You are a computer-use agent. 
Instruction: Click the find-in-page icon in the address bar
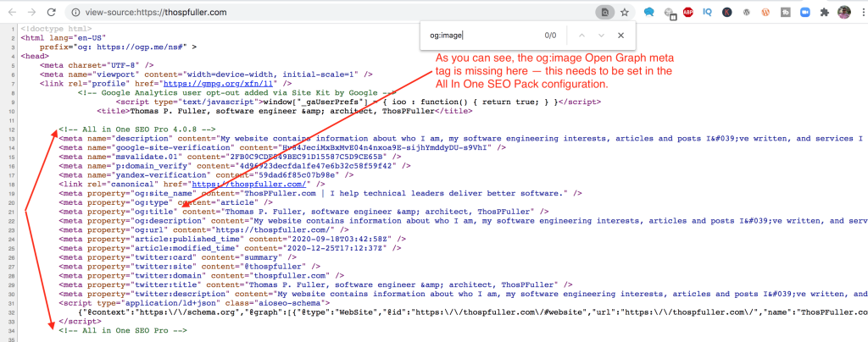click(605, 12)
